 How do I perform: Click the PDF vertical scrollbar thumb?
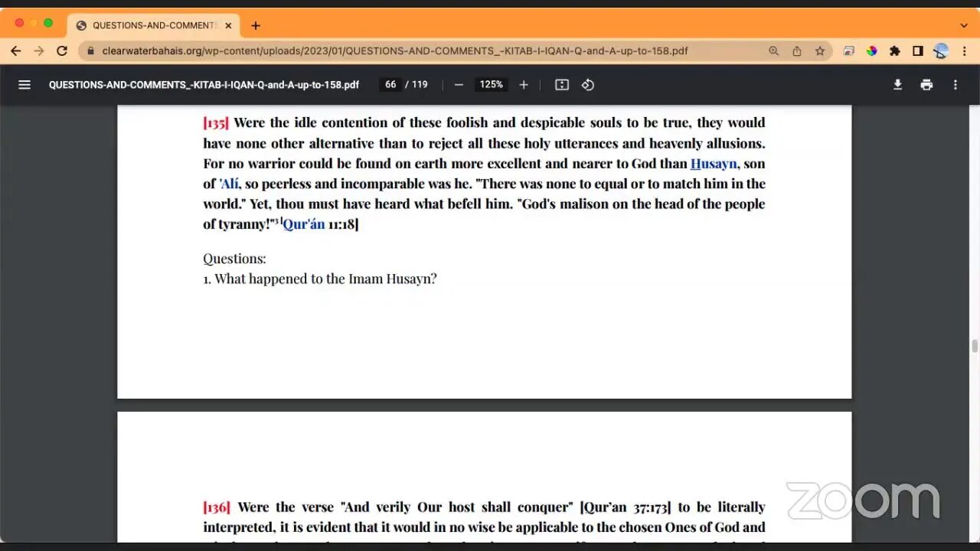click(975, 347)
